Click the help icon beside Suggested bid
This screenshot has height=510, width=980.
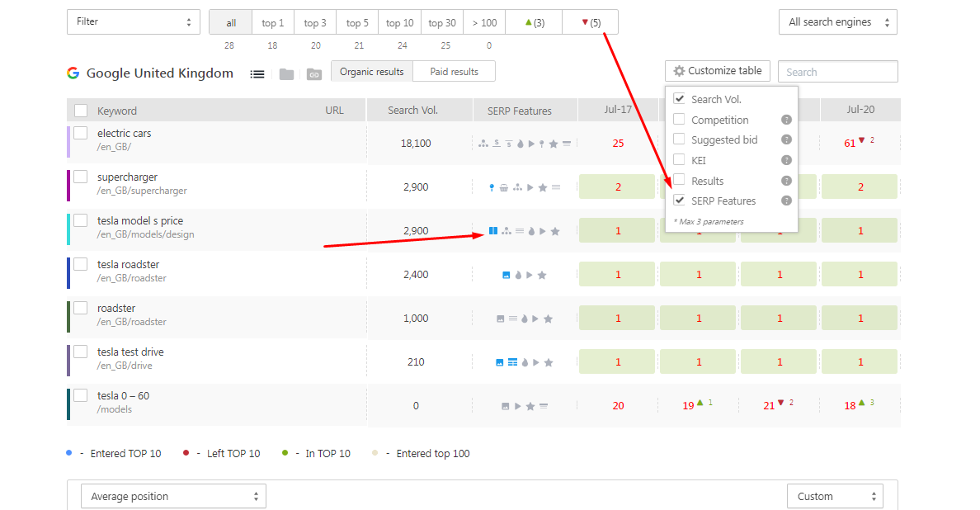(x=786, y=139)
